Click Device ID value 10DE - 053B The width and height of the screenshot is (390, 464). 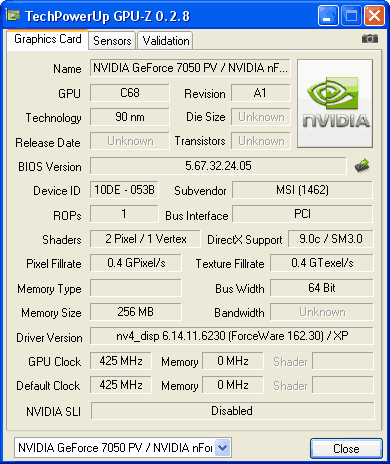tap(124, 190)
